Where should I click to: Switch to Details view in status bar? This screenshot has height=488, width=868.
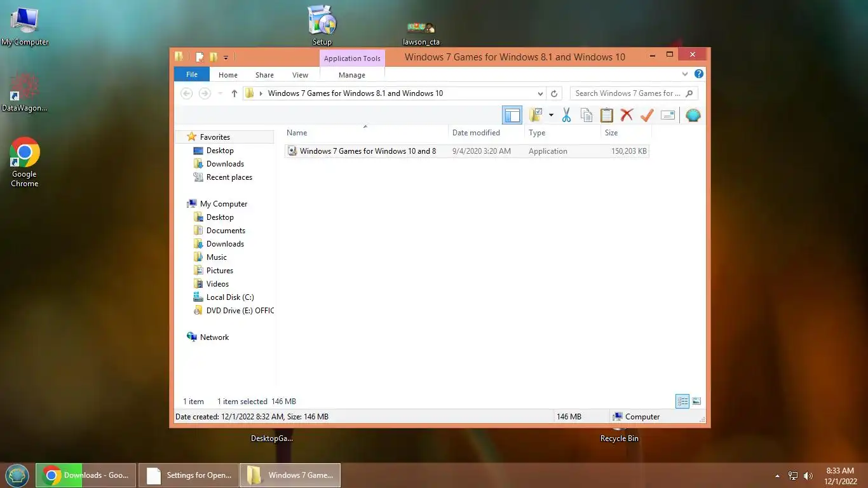point(682,402)
